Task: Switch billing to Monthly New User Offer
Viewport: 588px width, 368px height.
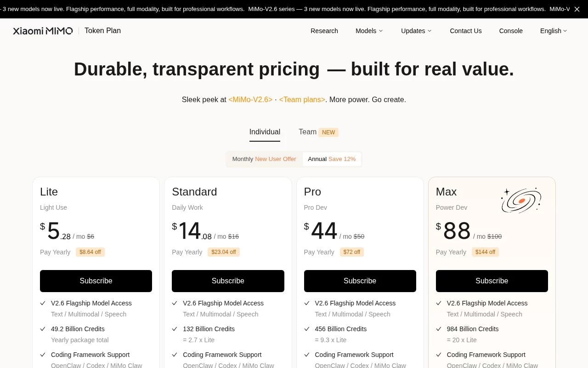Action: coord(264,159)
